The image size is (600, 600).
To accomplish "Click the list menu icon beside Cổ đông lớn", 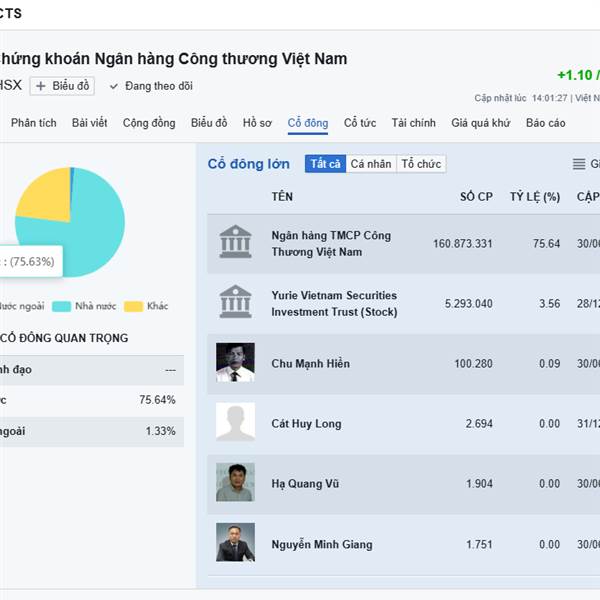I will (579, 164).
